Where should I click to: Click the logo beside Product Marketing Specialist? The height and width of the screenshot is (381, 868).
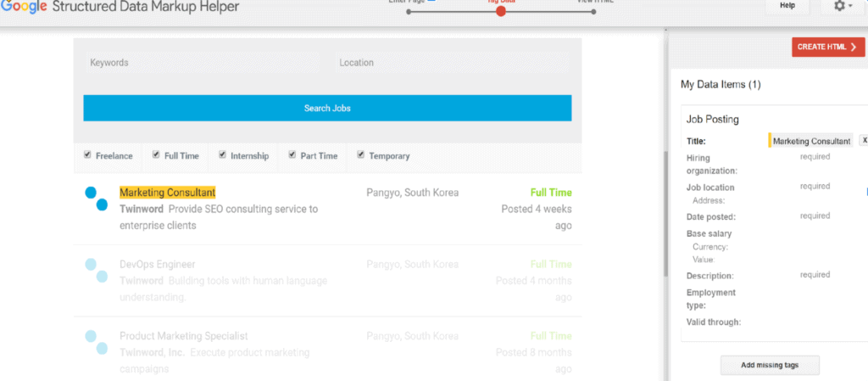[x=97, y=342]
